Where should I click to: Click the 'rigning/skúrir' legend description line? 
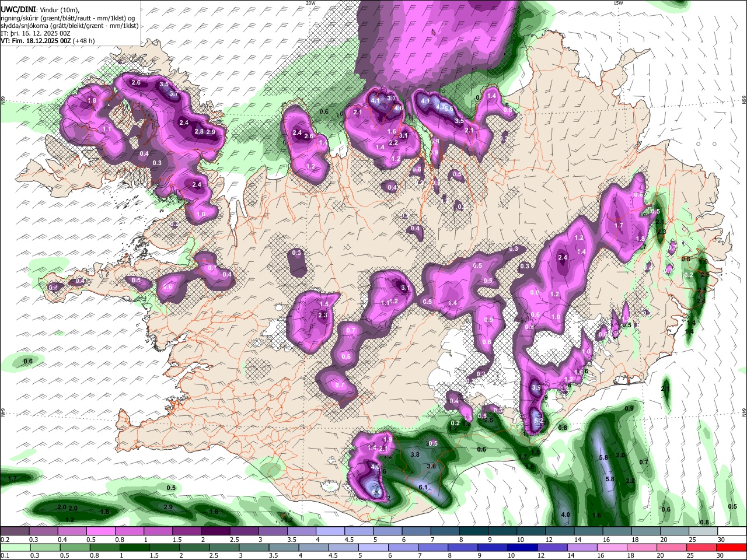pyautogui.click(x=68, y=18)
